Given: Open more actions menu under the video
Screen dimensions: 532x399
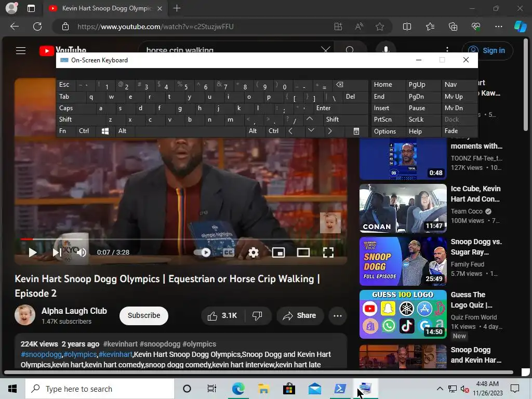Looking at the screenshot, I should [338, 316].
